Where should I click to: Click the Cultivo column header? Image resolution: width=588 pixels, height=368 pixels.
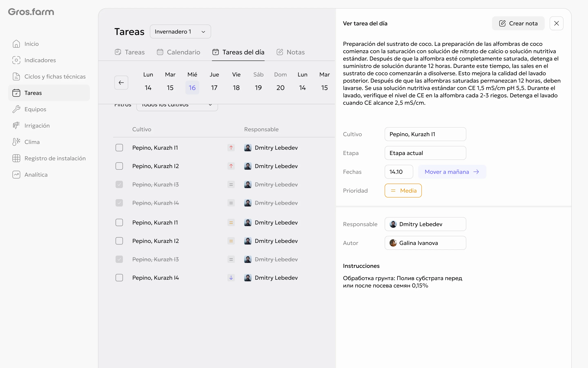tap(142, 129)
